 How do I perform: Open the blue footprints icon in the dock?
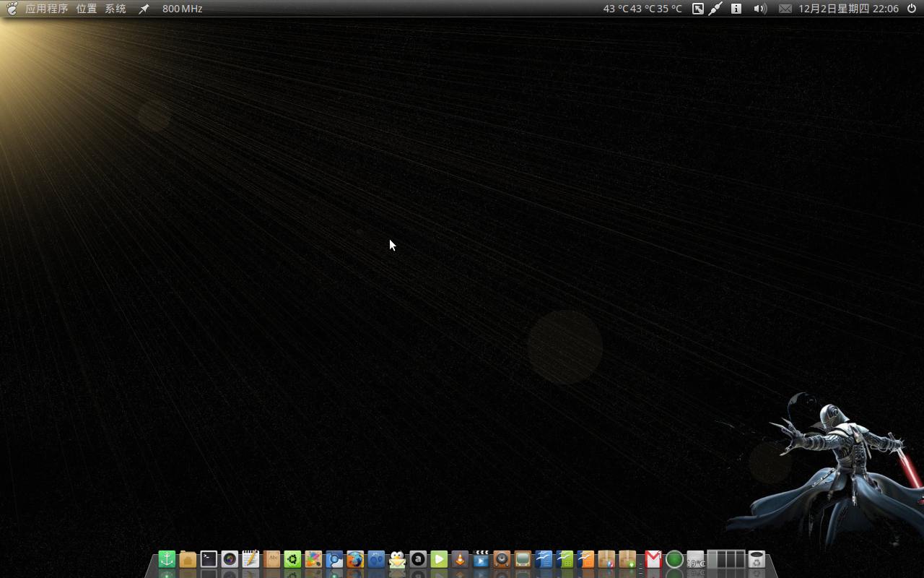376,559
